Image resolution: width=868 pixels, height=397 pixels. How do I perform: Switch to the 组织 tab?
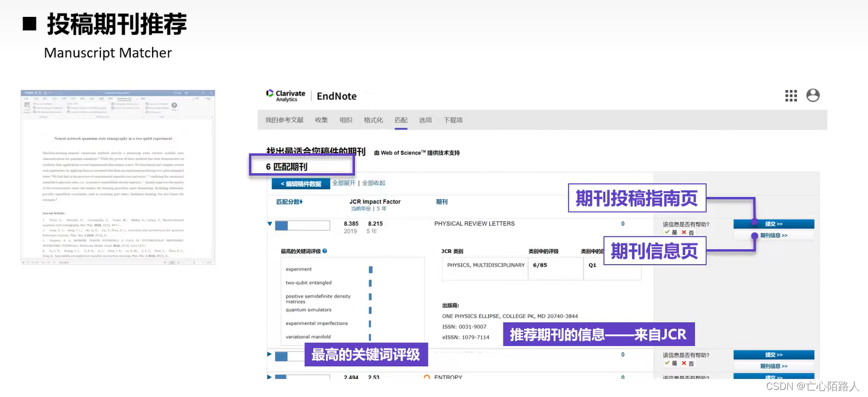click(x=346, y=120)
